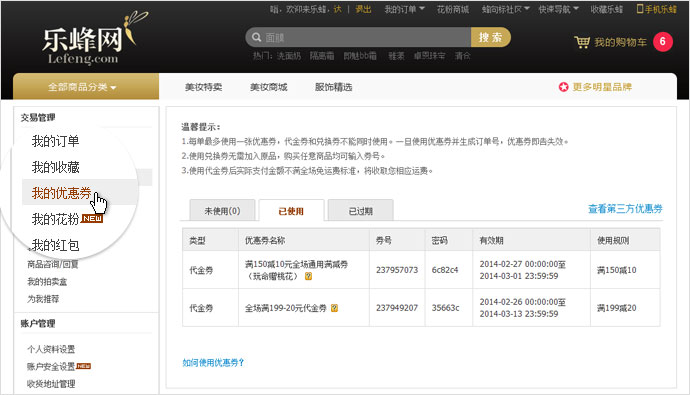Open 账户安全设置 in sidebar
Screen dimensions: 690x395
[x=51, y=366]
